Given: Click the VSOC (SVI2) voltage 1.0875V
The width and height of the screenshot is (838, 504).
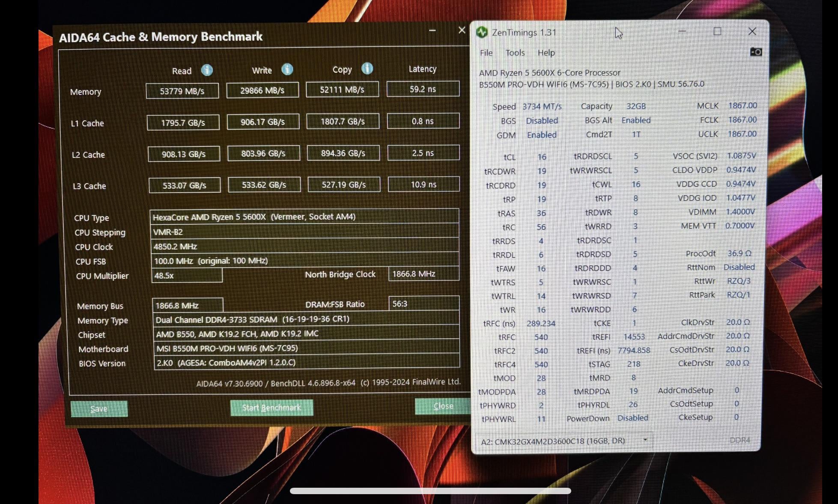Looking at the screenshot, I should [741, 155].
